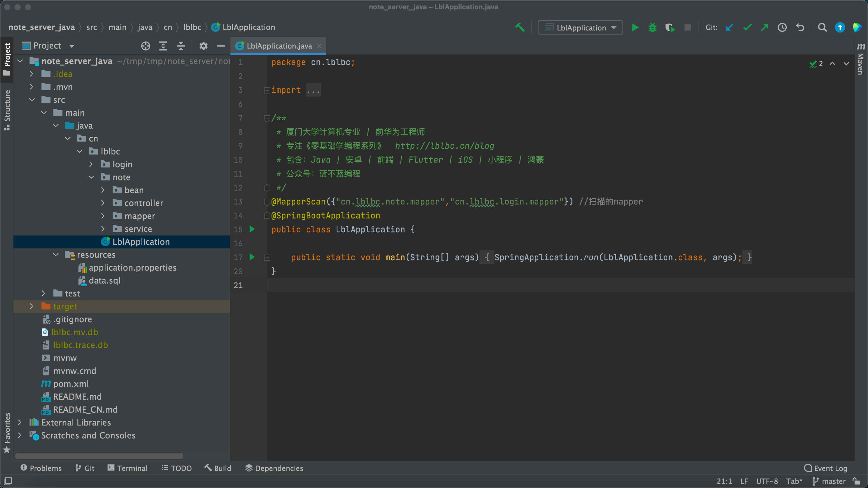The width and height of the screenshot is (868, 488).
Task: Open the Maven side panel tab
Action: (x=861, y=59)
